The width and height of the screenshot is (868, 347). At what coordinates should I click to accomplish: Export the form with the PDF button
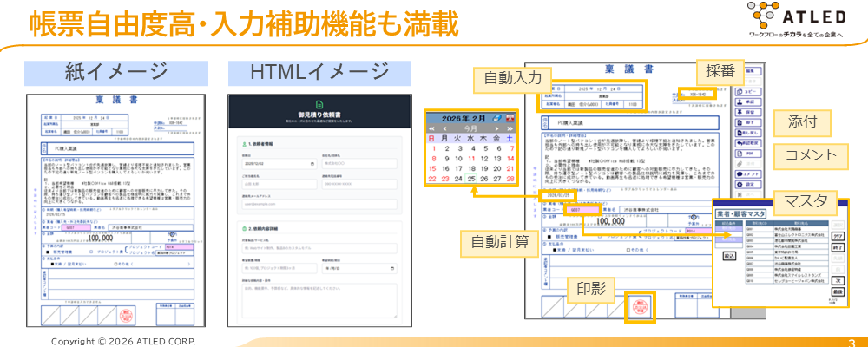[748, 154]
